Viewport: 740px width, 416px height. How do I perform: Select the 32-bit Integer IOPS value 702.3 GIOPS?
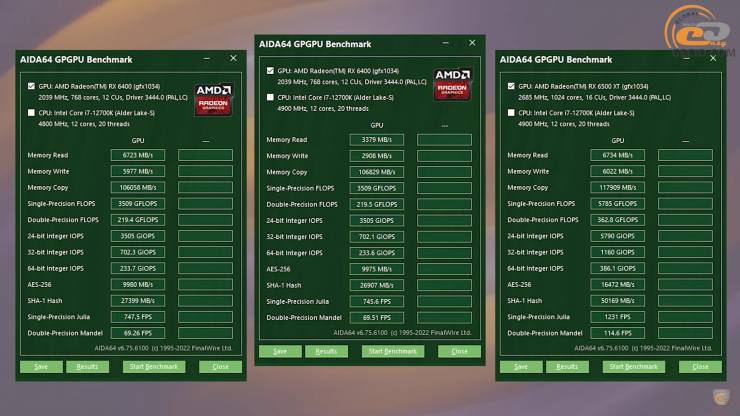(138, 252)
